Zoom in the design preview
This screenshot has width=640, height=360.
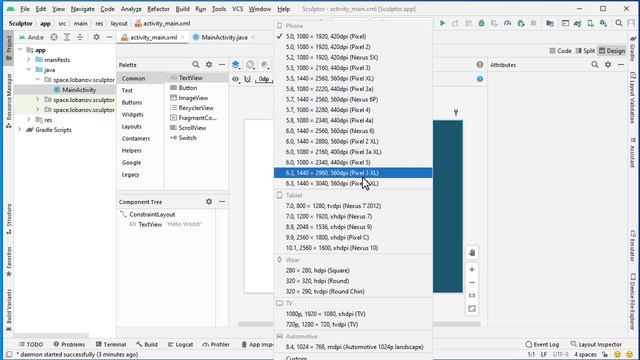pyautogui.click(x=472, y=269)
